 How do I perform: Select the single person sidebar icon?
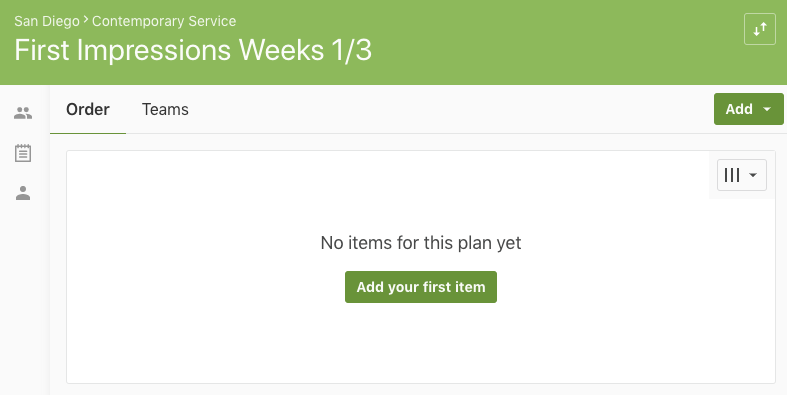point(23,193)
